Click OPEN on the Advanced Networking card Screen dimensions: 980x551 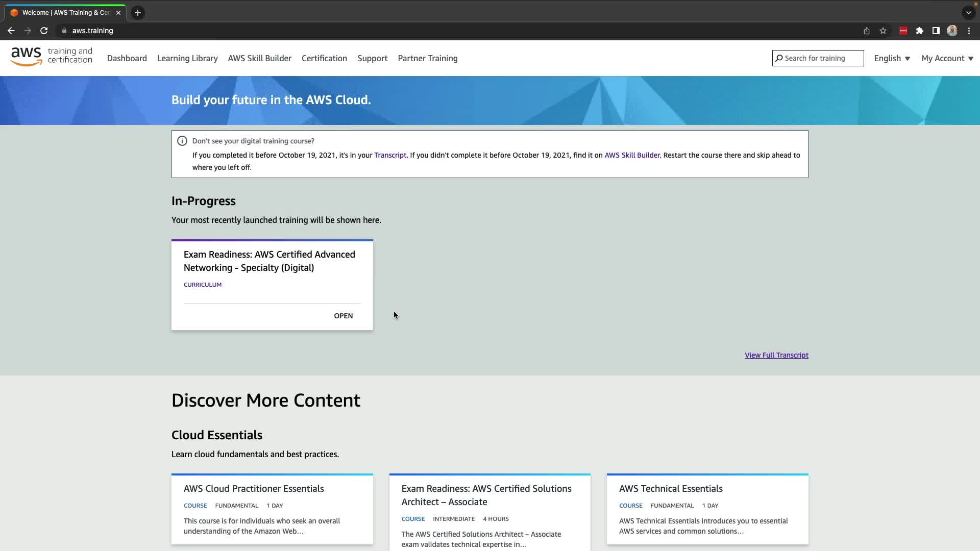pyautogui.click(x=343, y=316)
